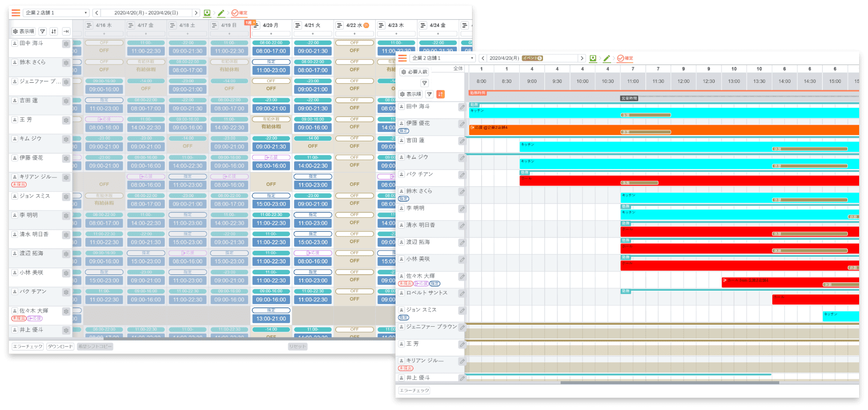Edit パク チアン shift with pencil icon

tap(462, 175)
